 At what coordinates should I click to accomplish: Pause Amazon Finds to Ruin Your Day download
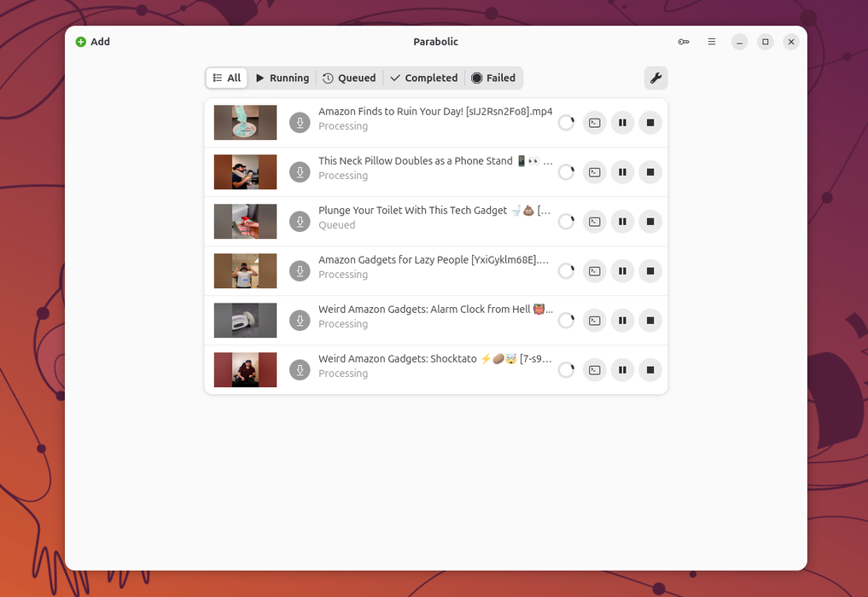(x=622, y=123)
